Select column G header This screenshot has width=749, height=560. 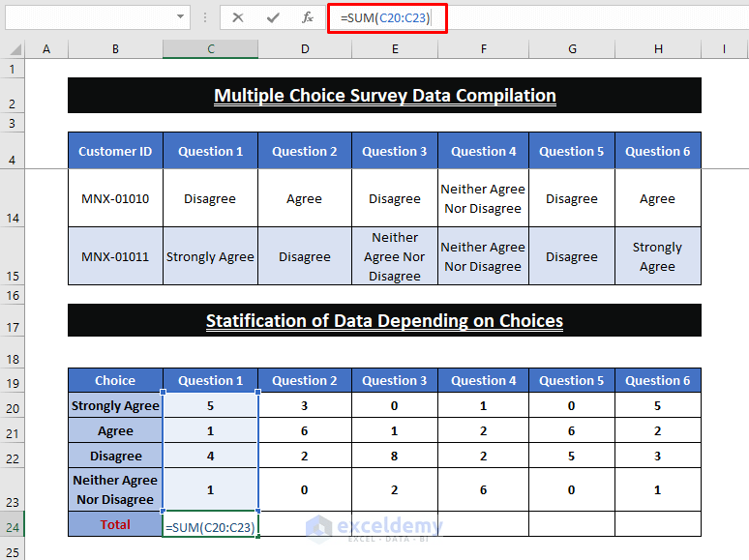pyautogui.click(x=572, y=48)
